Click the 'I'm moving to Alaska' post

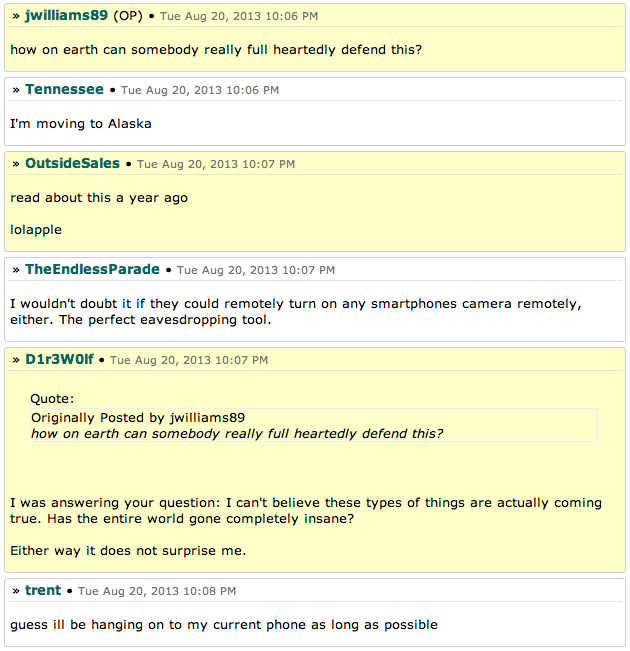coord(81,124)
